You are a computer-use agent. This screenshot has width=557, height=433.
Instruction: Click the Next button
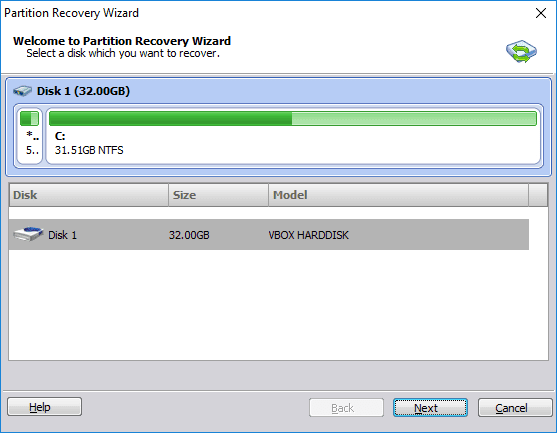[430, 407]
